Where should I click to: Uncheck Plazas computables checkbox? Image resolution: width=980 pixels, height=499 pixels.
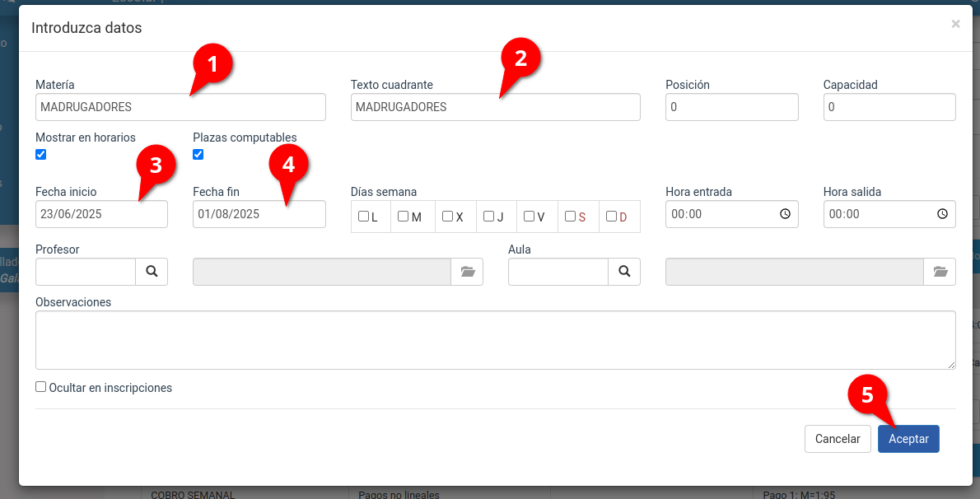tap(198, 154)
